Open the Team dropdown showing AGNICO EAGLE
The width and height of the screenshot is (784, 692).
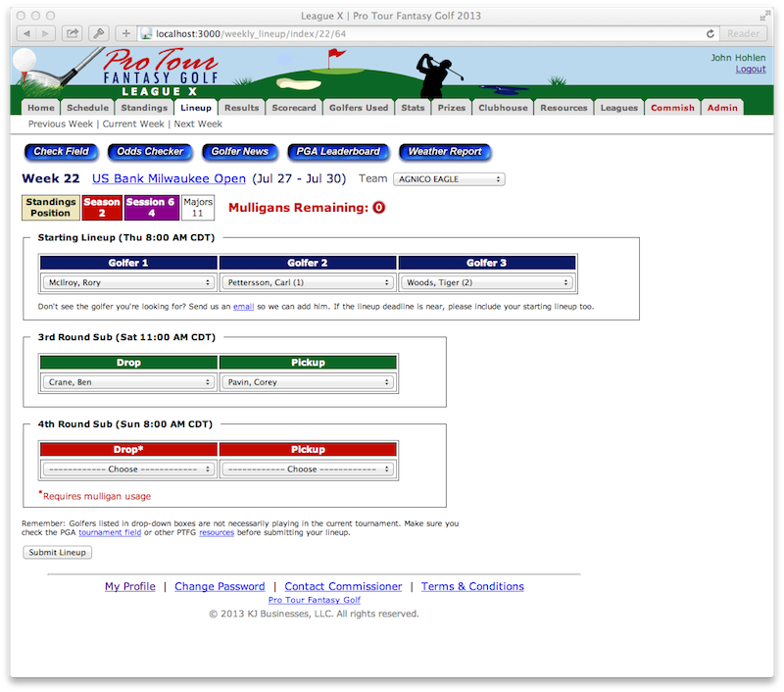pos(449,179)
